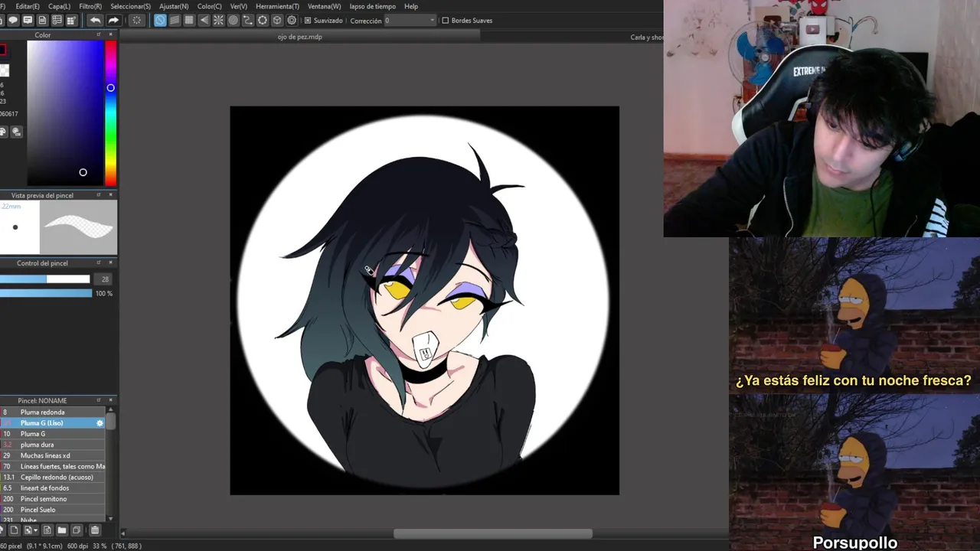Enable the ellipse snap guide
The image size is (980, 551).
pyautogui.click(x=263, y=21)
